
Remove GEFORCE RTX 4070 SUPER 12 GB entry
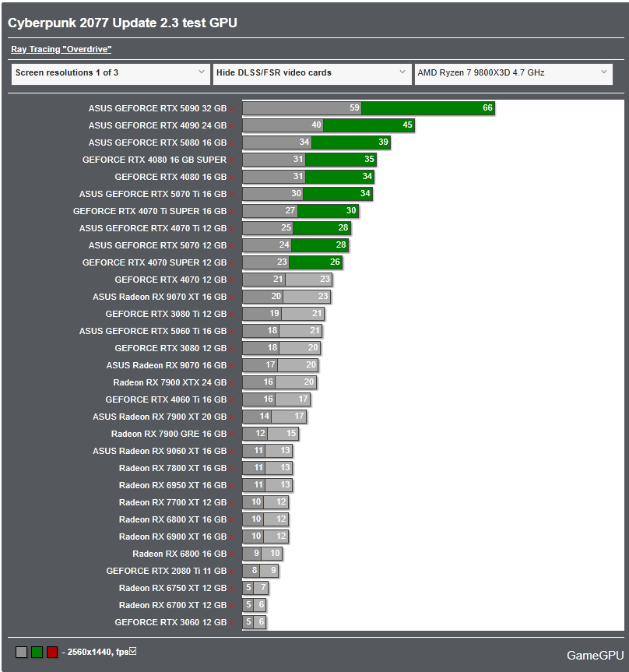(232, 263)
